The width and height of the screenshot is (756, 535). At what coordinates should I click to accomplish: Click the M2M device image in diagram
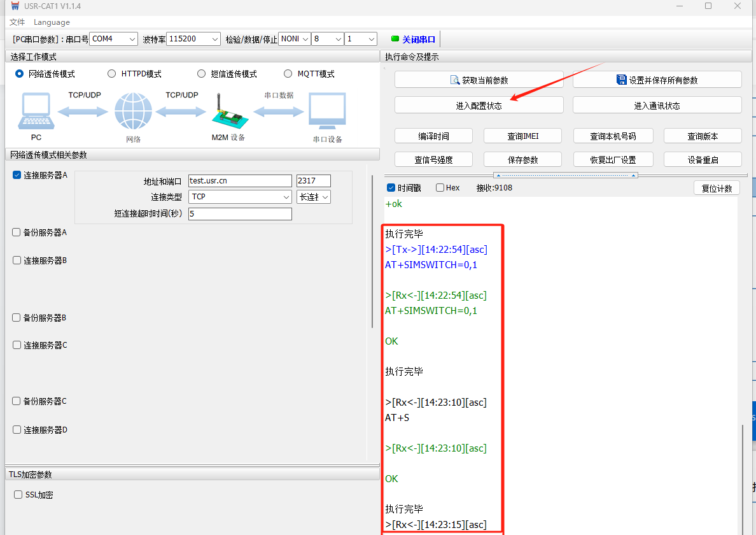[228, 112]
